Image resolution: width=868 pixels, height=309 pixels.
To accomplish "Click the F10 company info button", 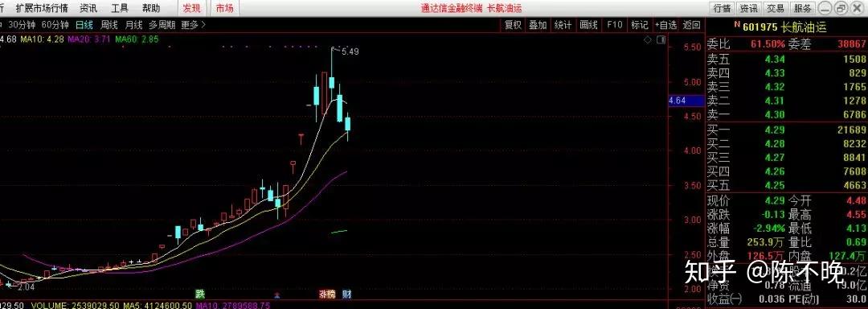I will click(615, 25).
